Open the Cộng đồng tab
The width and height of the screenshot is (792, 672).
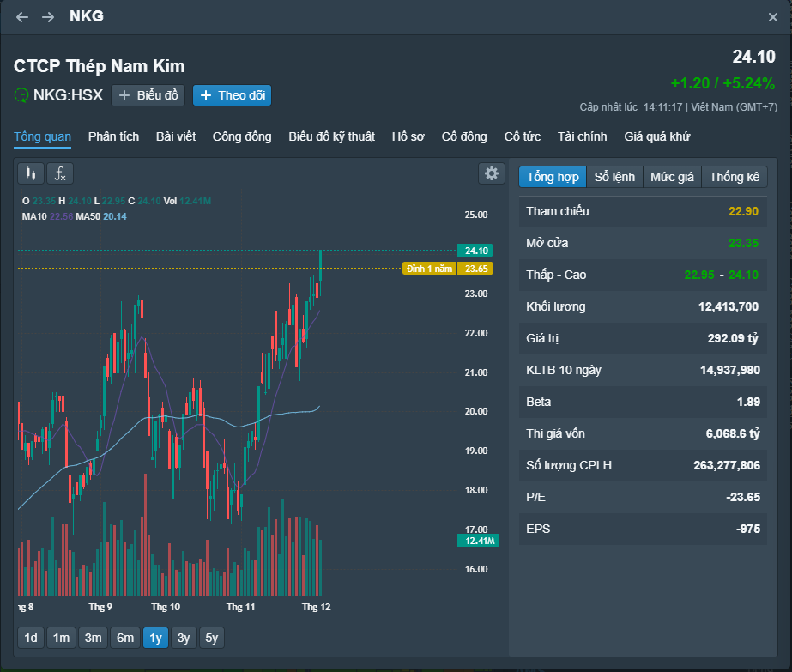pos(242,136)
